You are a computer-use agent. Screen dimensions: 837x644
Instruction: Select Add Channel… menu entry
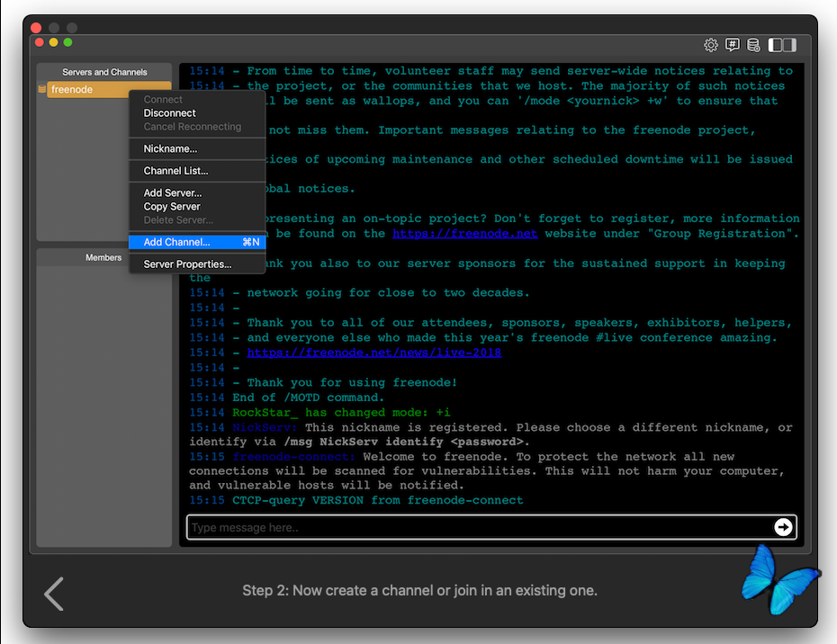click(176, 242)
